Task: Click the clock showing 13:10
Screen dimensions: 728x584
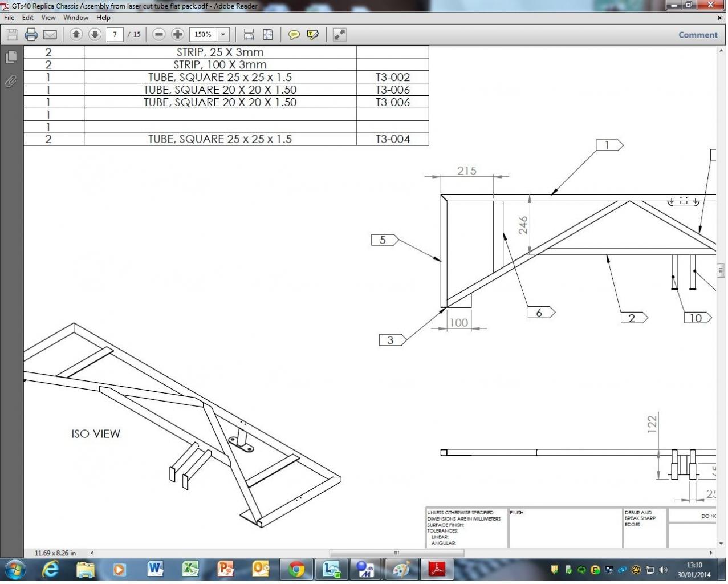Action: 694,565
